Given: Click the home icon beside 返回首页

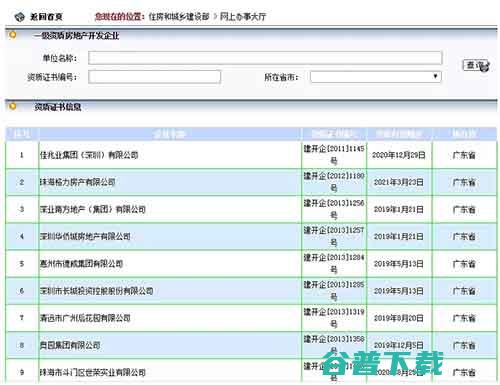Looking at the screenshot, I should pos(20,16).
